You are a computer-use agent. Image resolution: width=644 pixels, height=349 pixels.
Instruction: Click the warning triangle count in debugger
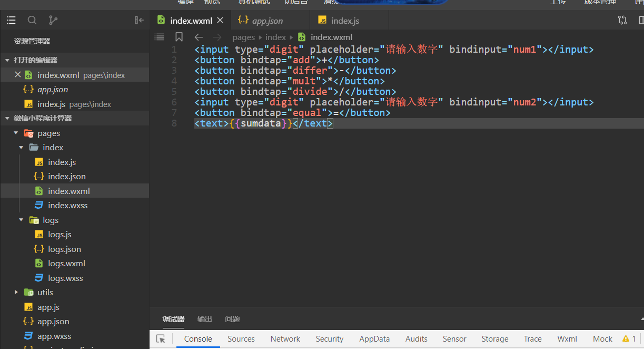click(629, 339)
